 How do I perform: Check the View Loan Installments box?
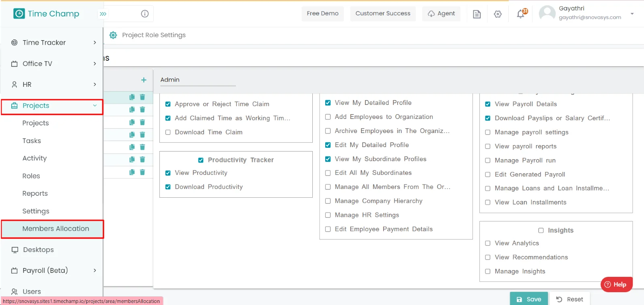488,203
